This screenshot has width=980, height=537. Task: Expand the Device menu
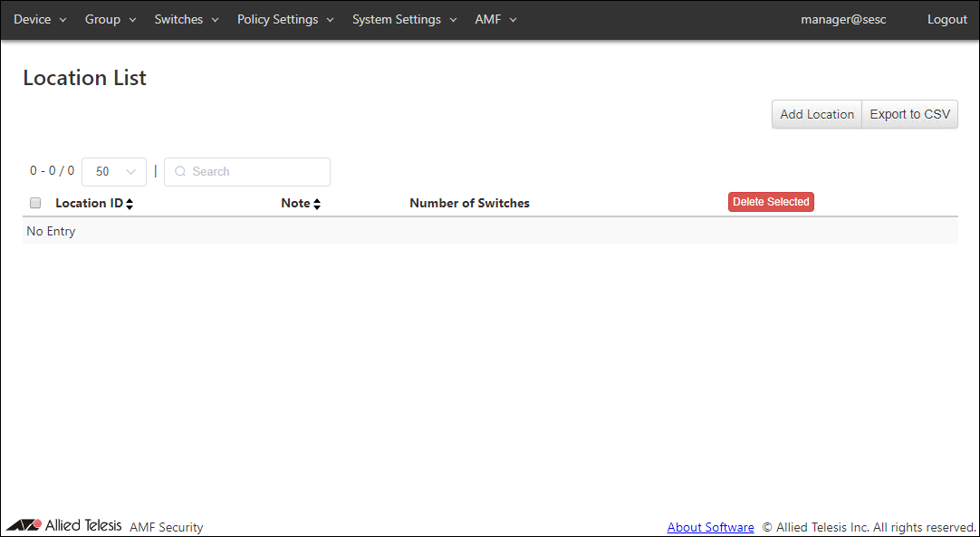40,20
